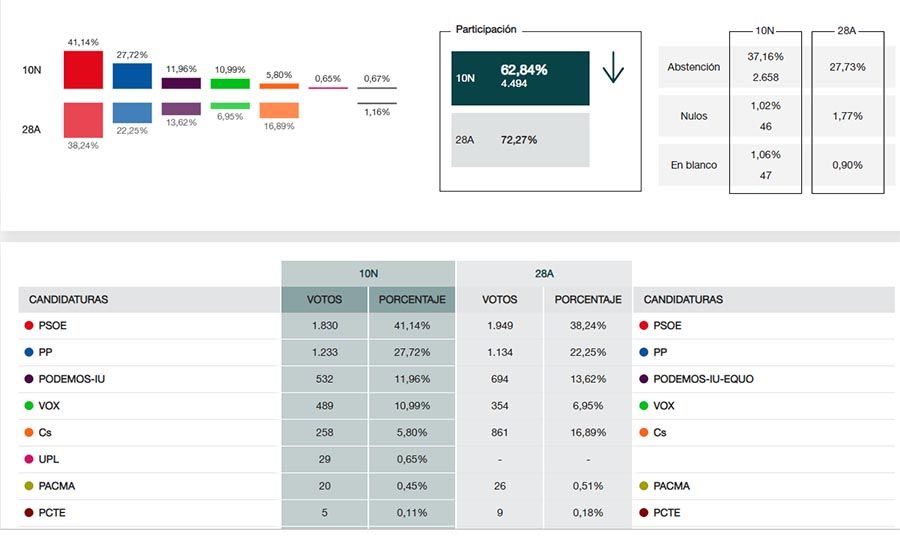
Task: Switch to the 28A column header in table
Action: pyautogui.click(x=544, y=273)
